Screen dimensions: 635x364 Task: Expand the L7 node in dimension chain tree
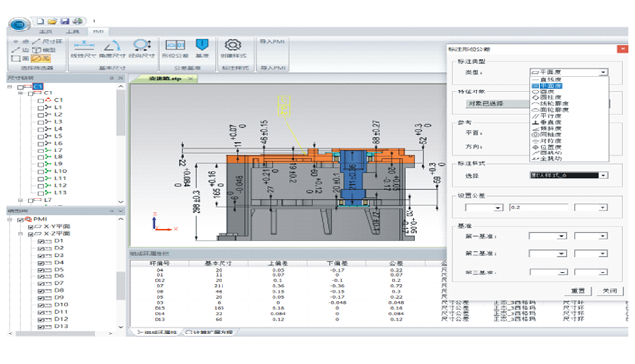21,200
